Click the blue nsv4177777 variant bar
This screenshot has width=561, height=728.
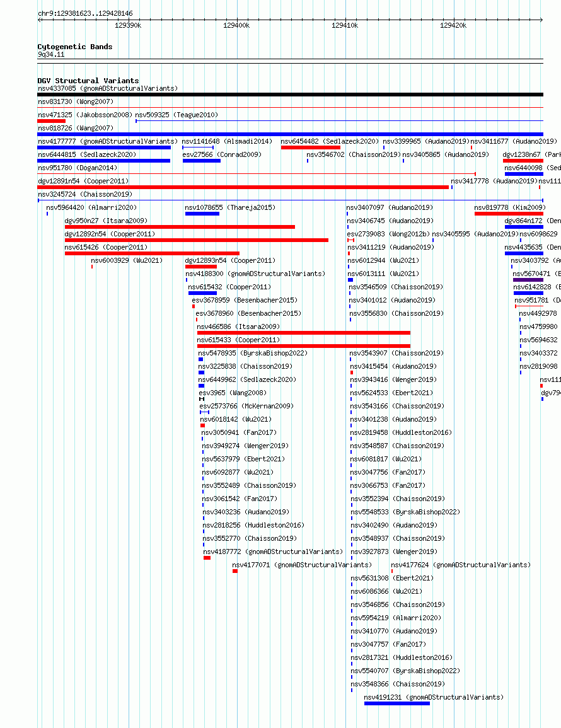pos(104,147)
